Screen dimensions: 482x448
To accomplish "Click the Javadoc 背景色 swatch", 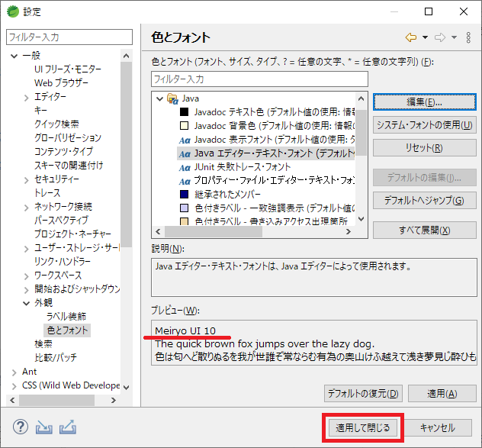I will 184,125.
